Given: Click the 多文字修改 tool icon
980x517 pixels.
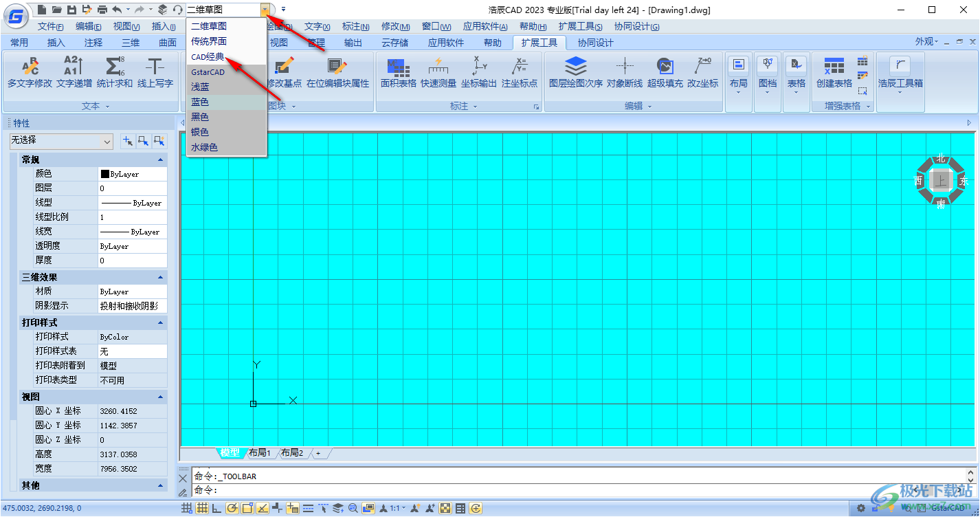Looking at the screenshot, I should pyautogui.click(x=30, y=66).
